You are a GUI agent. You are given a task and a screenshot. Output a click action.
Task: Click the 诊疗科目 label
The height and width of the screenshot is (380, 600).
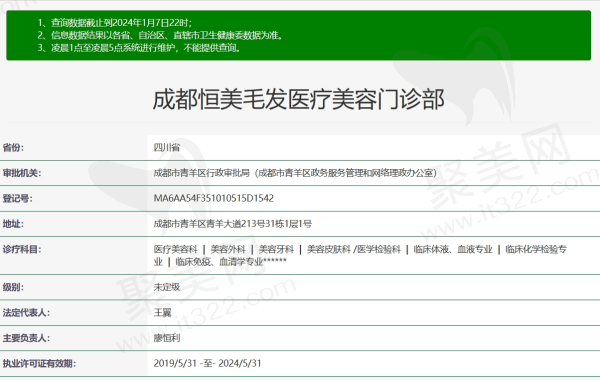[x=22, y=250]
